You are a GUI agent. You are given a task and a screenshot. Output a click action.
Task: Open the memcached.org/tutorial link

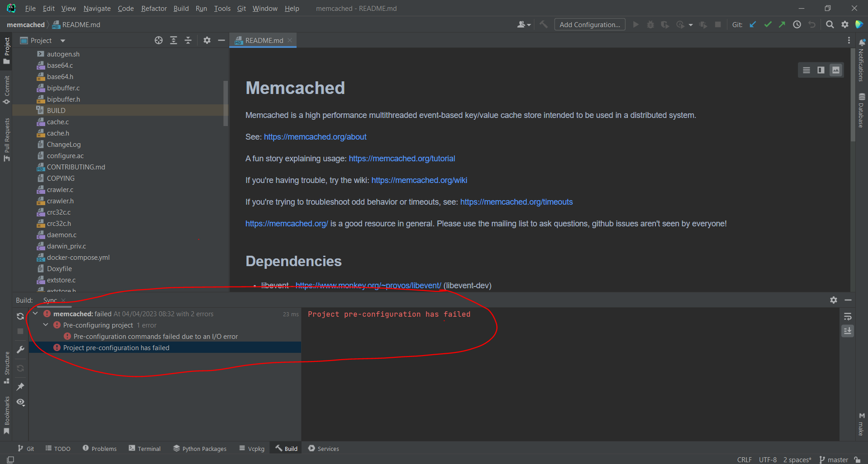pyautogui.click(x=402, y=159)
